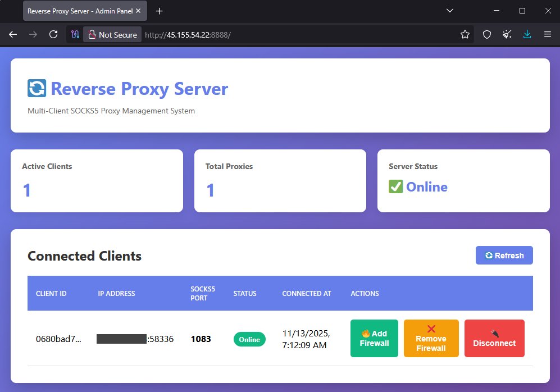Click the ACTIONS column header
Image resolution: width=560 pixels, height=392 pixels.
point(365,294)
